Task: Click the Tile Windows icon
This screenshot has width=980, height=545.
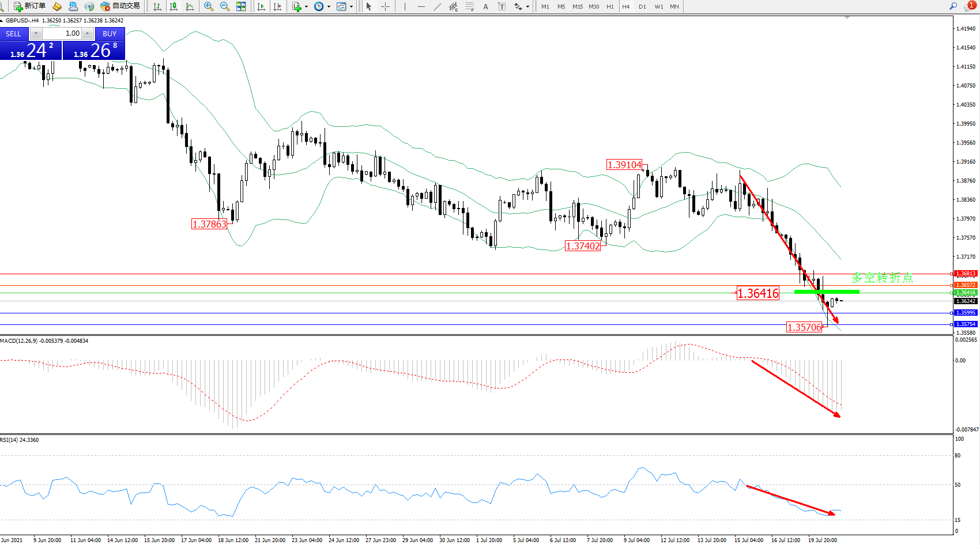Action: 241,6
